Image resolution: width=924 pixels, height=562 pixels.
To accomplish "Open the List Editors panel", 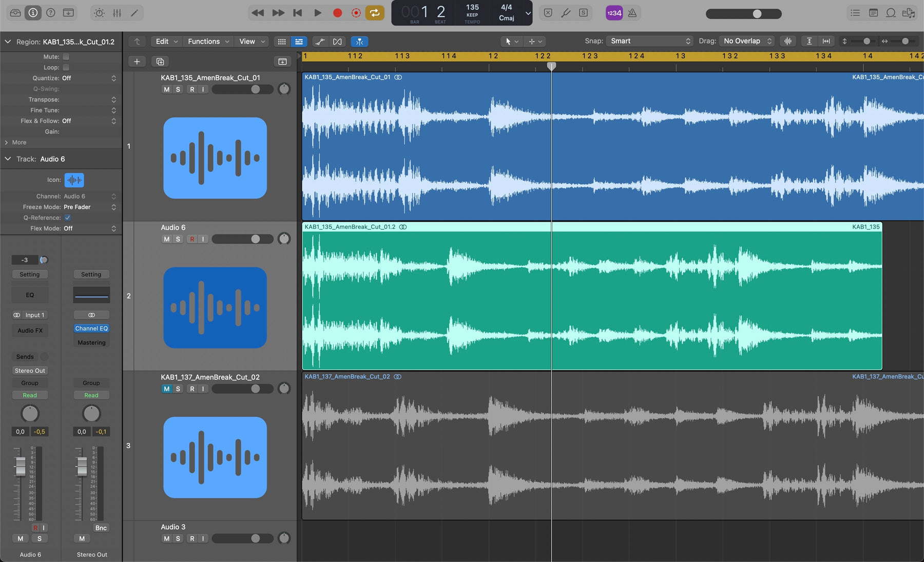I will pos(855,13).
